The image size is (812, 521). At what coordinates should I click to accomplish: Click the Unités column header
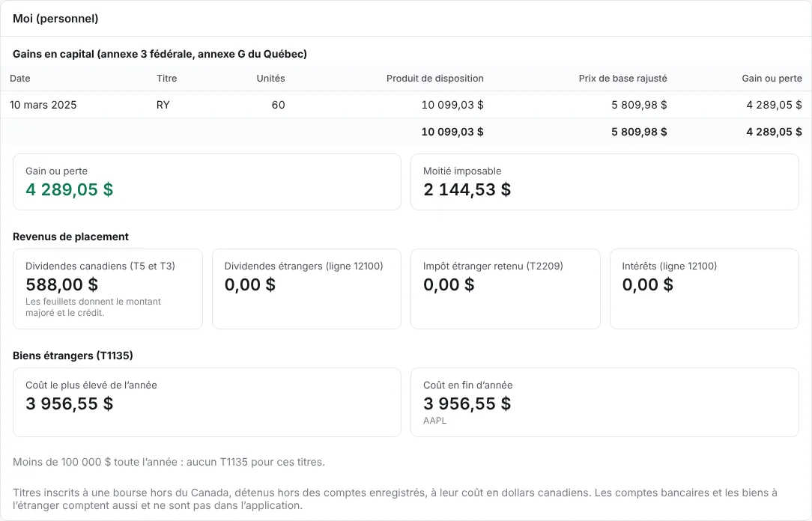(271, 78)
